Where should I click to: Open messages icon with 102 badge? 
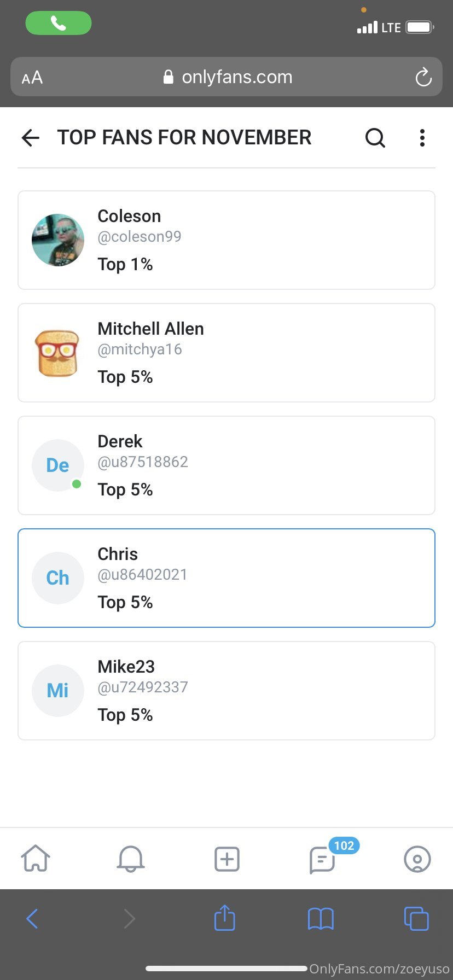322,860
